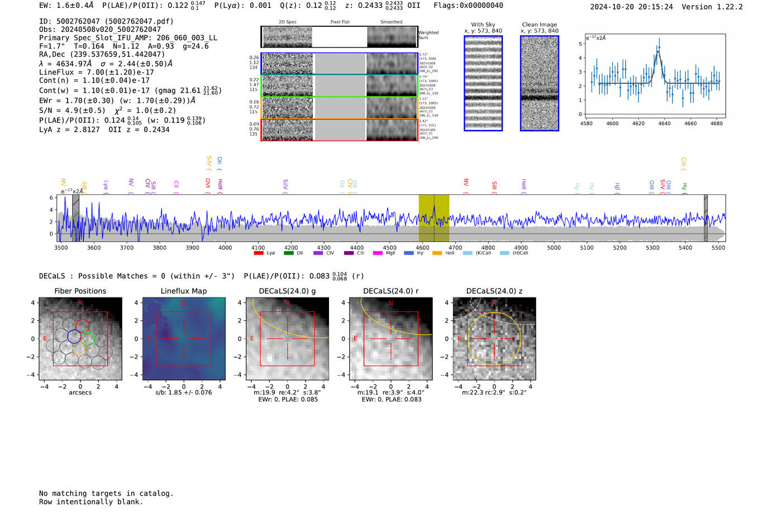Click the Weighted Sum 2D spectrum strip
Screen dimensions: 782x532
click(x=339, y=37)
